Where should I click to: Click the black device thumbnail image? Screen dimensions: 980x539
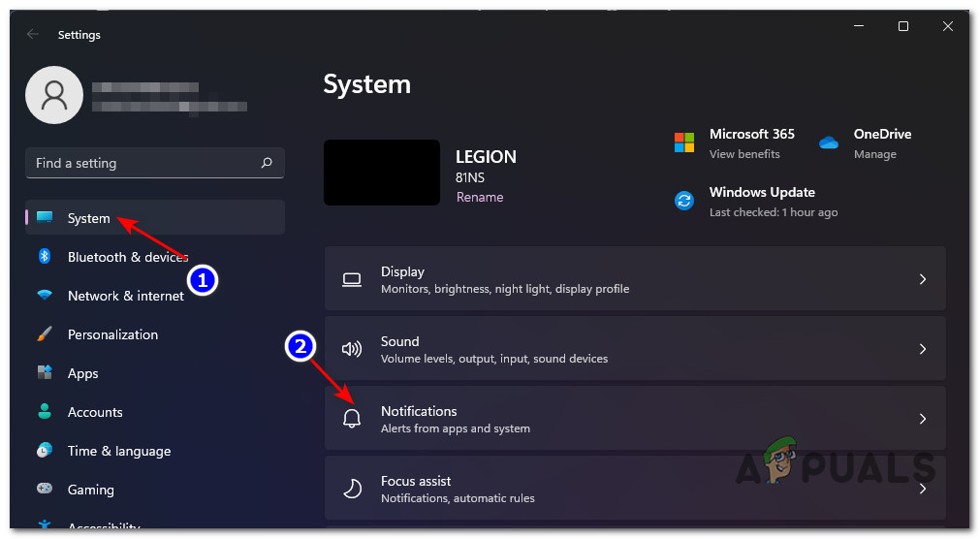pos(382,173)
